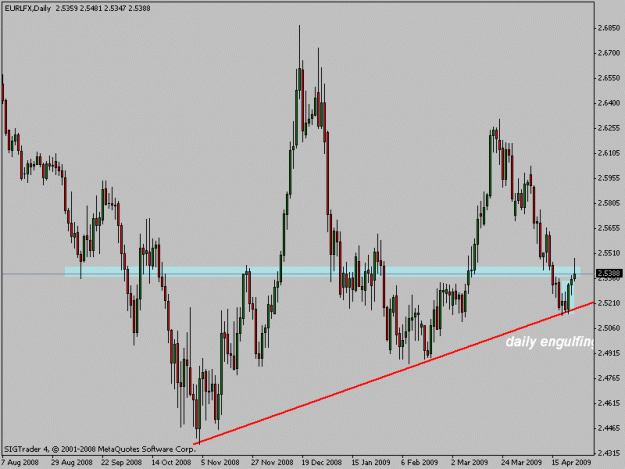The width and height of the screenshot is (625, 469).
Task: Click the SIGTrader 4 MetaQuotes copyright text
Action: click(x=100, y=449)
